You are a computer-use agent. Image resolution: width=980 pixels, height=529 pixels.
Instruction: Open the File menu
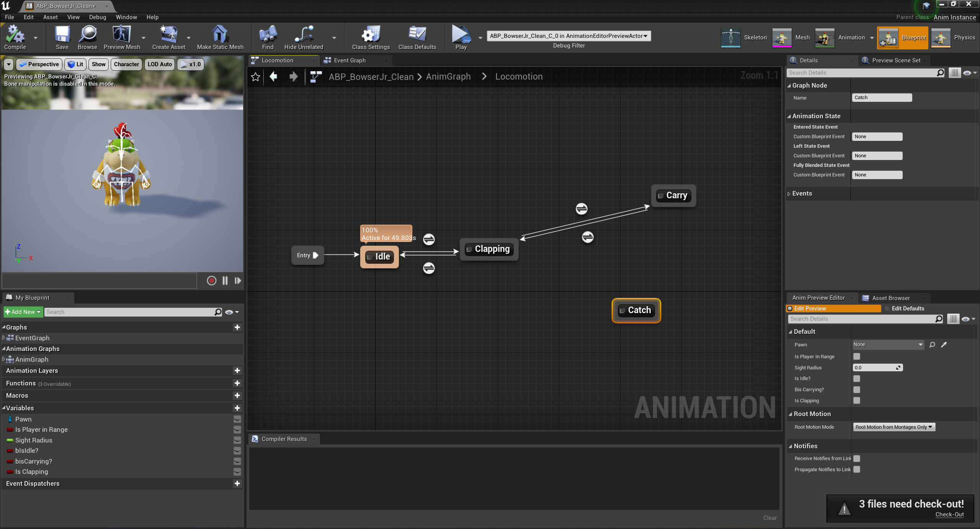pyautogui.click(x=10, y=17)
